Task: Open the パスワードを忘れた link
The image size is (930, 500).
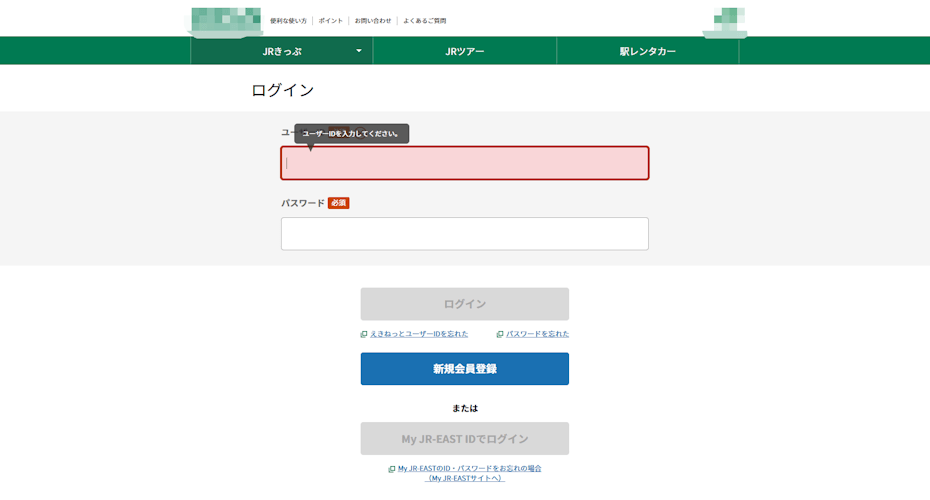Action: click(x=537, y=334)
